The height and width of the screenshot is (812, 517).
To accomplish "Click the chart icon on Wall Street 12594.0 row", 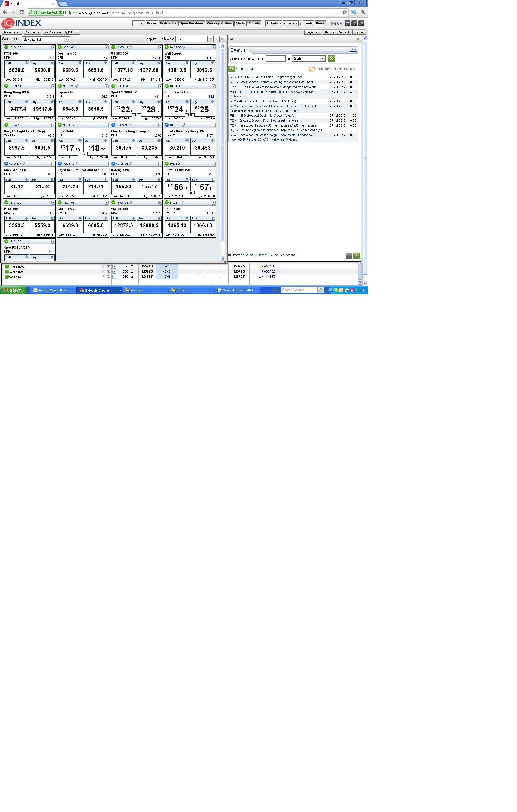I will tap(109, 266).
